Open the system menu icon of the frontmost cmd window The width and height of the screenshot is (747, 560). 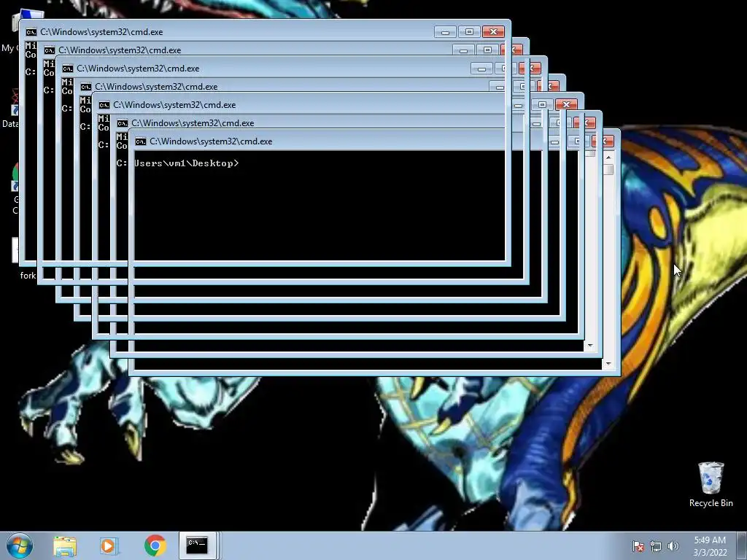(x=141, y=141)
